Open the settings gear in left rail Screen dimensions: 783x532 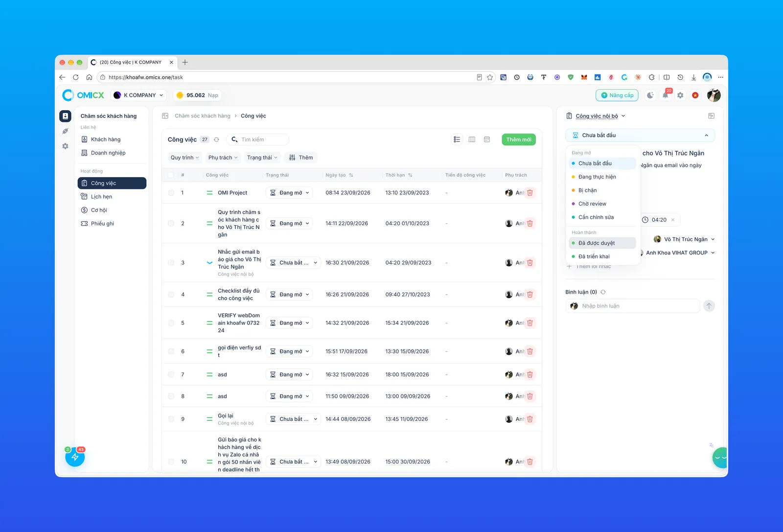[x=65, y=146]
